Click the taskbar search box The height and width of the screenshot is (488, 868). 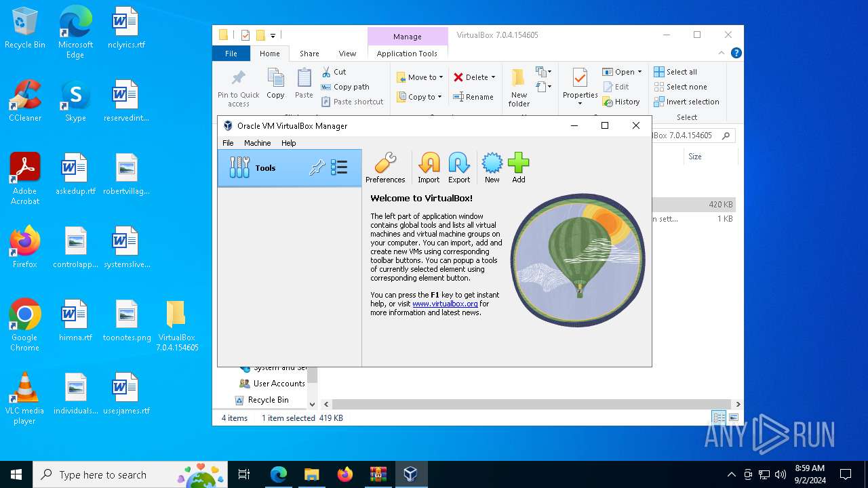pyautogui.click(x=130, y=474)
